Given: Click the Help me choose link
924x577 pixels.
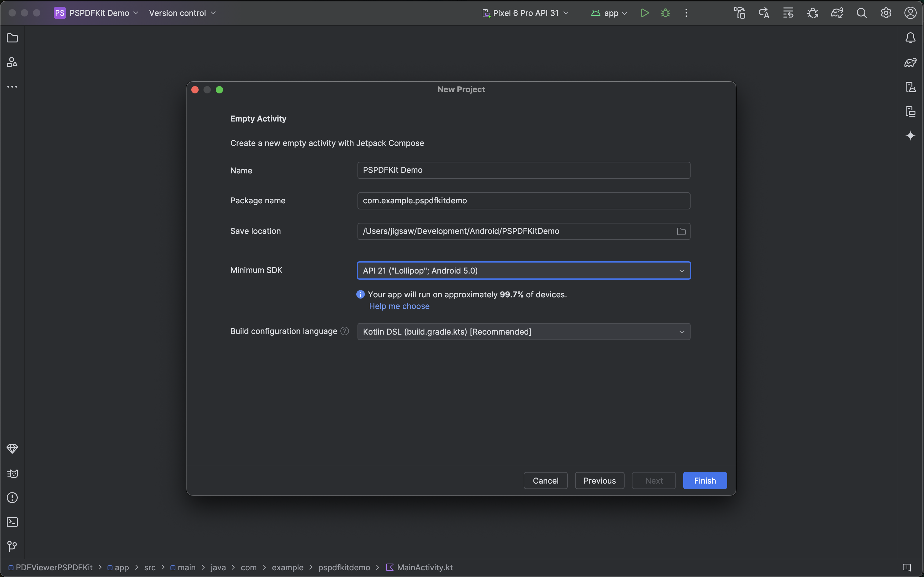Looking at the screenshot, I should pos(399,306).
